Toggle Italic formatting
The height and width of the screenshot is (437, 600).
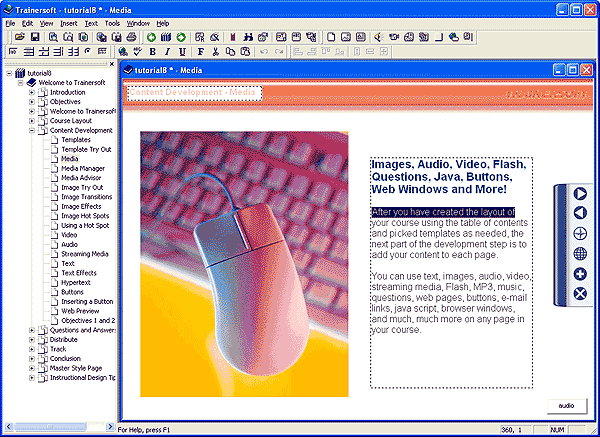[x=167, y=52]
